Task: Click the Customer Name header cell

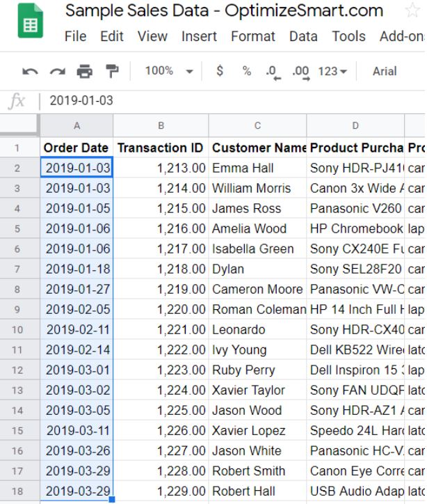Action: click(257, 148)
